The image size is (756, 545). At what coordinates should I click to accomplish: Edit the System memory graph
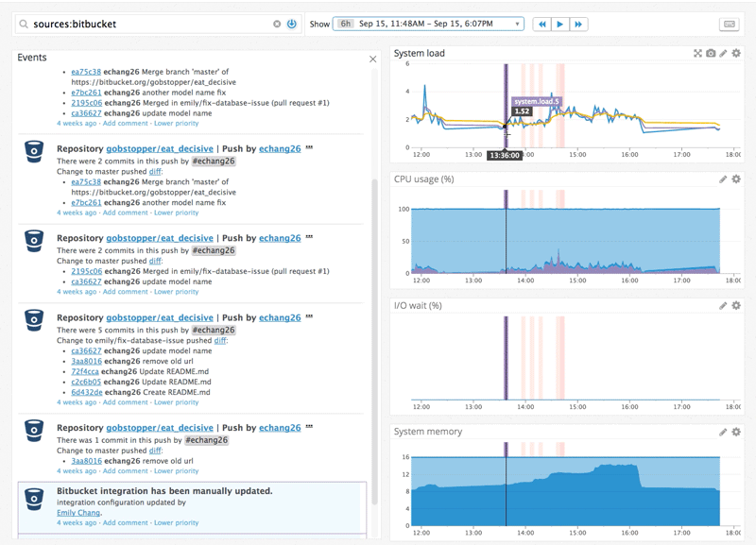coord(724,432)
